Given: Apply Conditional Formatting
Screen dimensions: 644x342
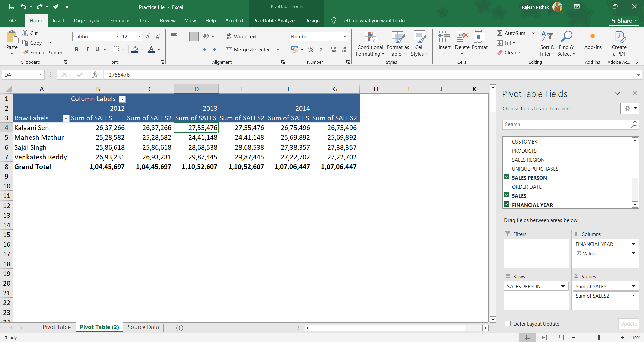Looking at the screenshot, I should 370,43.
